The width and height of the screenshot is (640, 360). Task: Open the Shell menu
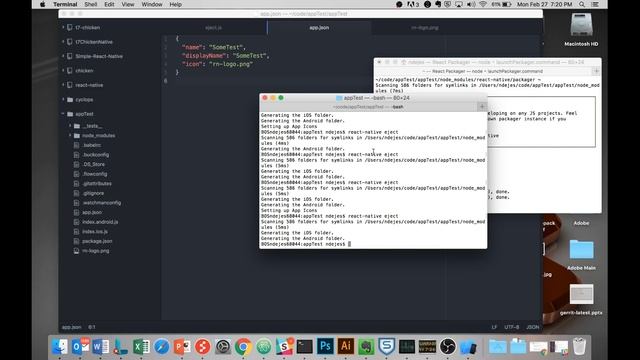click(x=91, y=4)
